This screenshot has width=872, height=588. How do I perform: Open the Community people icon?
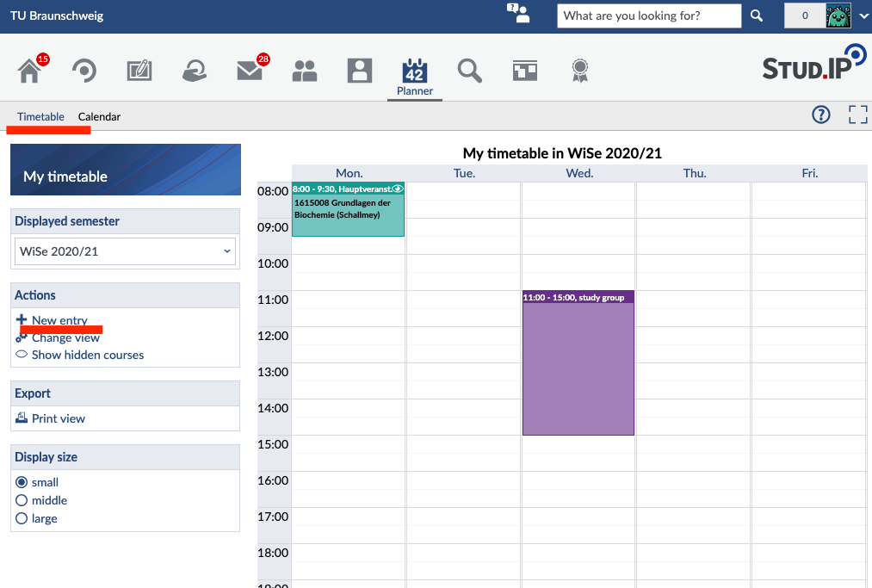pos(305,71)
